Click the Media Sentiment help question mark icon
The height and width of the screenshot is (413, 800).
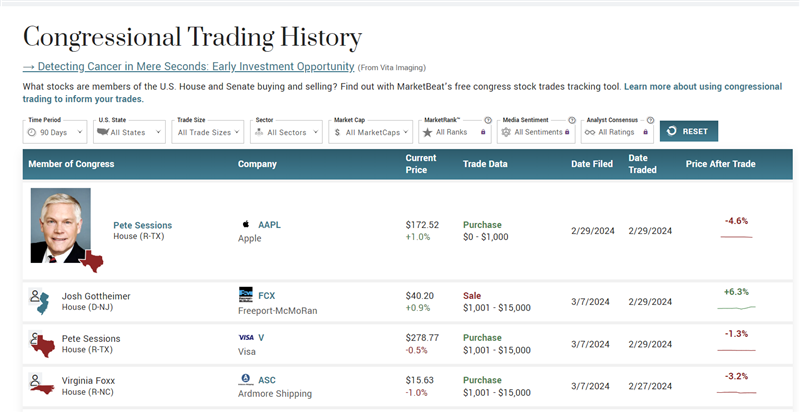(571, 120)
